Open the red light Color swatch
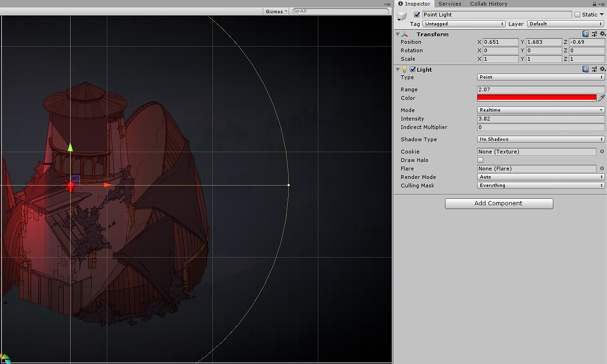Viewport: 607px width, 364px height. 536,98
